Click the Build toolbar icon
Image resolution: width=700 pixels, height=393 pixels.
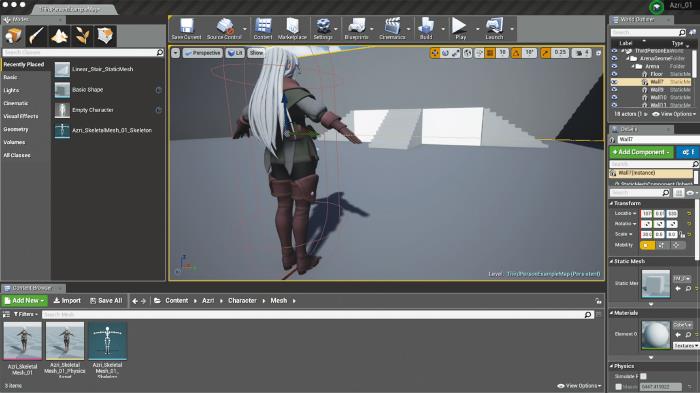click(x=426, y=29)
